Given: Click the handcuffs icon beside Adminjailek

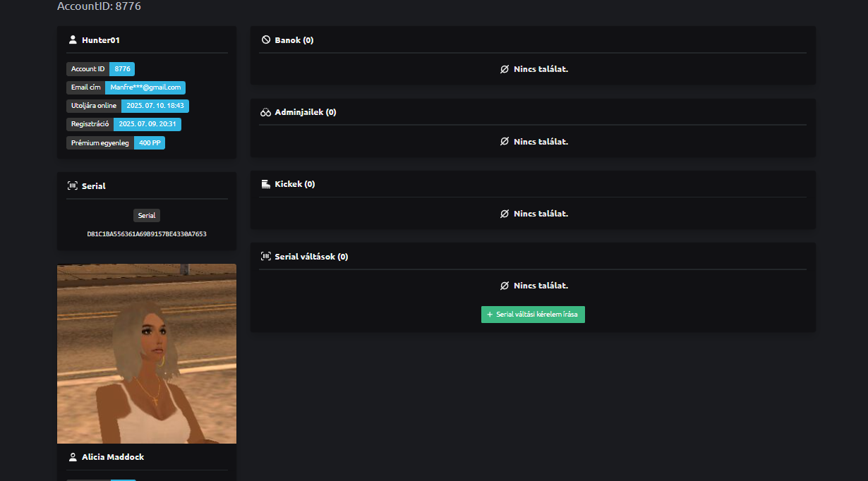Looking at the screenshot, I should point(266,112).
